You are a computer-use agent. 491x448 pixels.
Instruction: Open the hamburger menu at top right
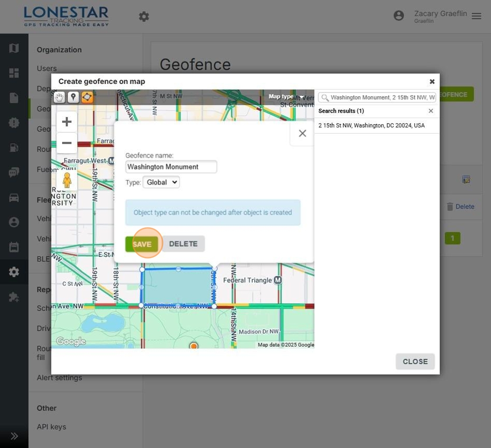tap(476, 16)
